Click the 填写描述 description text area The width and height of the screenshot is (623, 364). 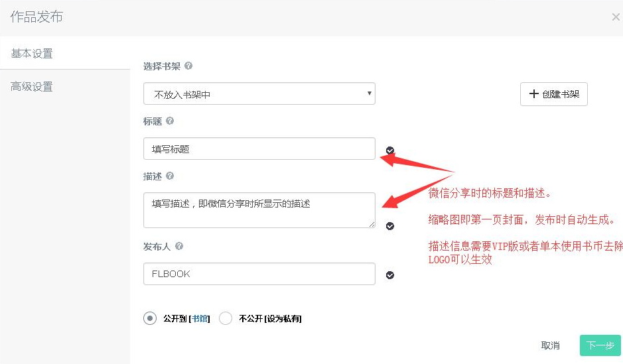point(259,210)
